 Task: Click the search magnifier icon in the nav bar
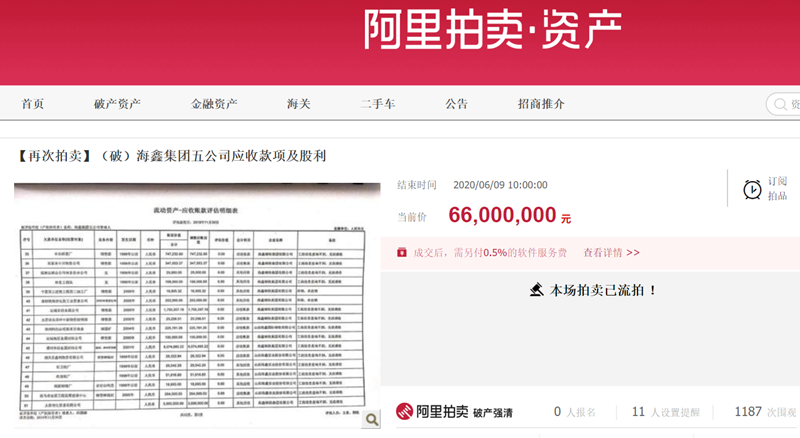point(780,104)
